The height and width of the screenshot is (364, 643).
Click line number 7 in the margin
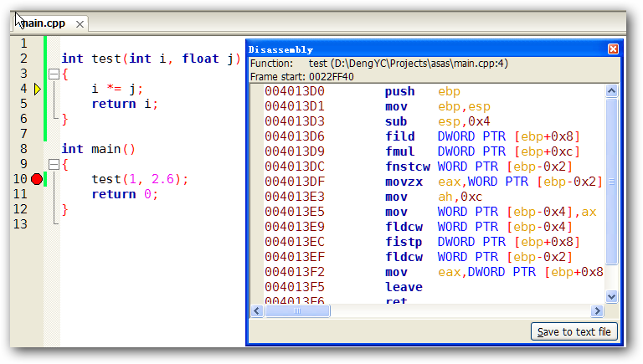coord(23,134)
